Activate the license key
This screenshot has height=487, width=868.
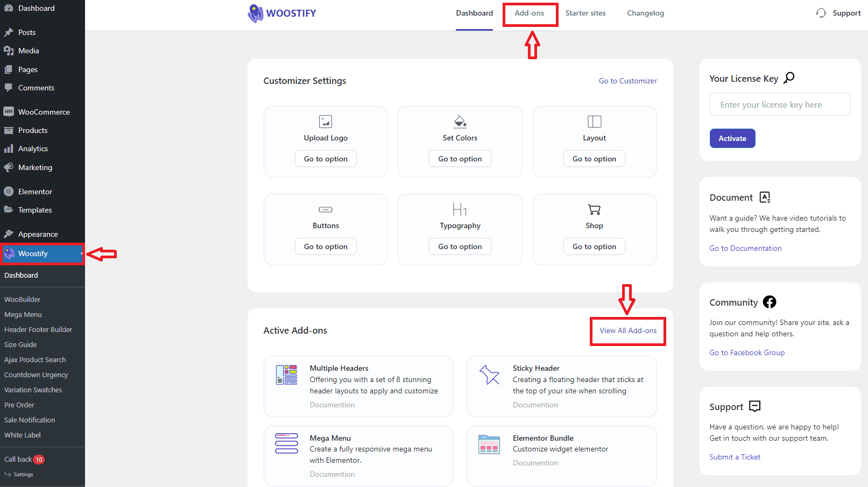(x=732, y=138)
